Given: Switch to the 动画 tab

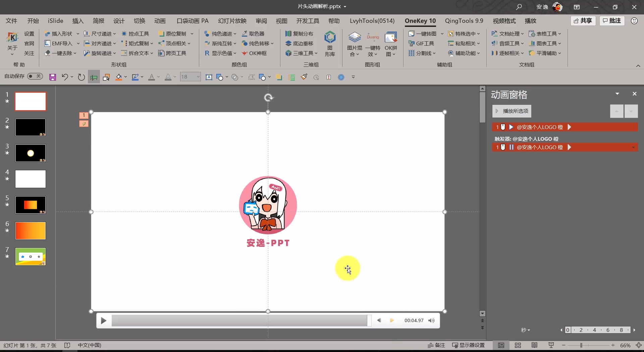Looking at the screenshot, I should (160, 21).
